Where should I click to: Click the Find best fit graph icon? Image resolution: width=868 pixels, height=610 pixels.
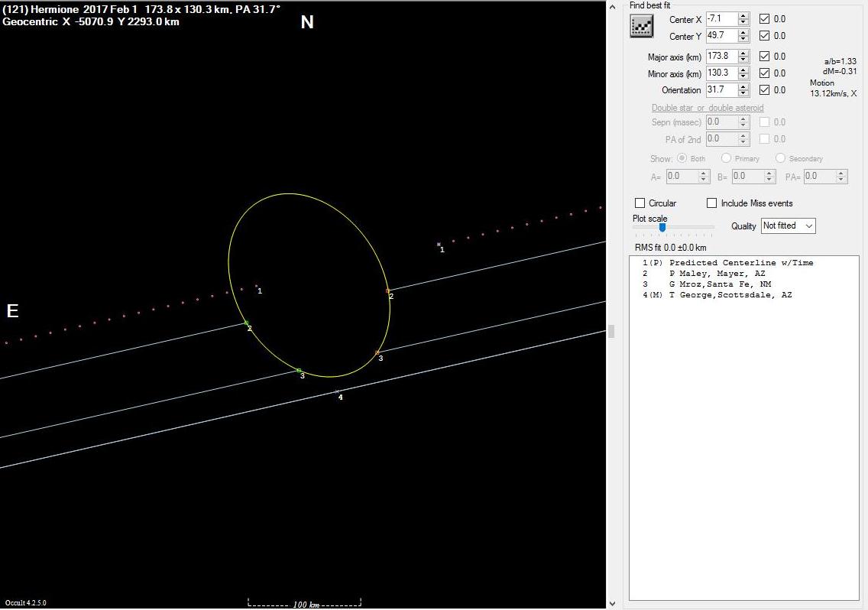click(x=641, y=26)
